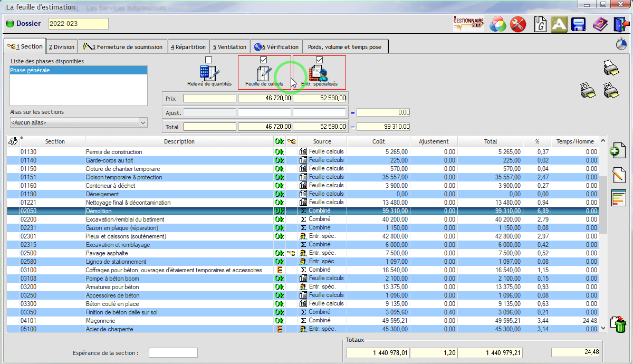This screenshot has height=364, width=633.
Task: Open the RGB color circles icon
Action: tap(498, 24)
